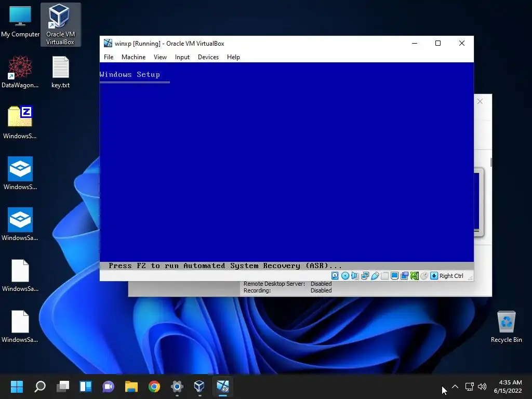This screenshot has height=399, width=532.
Task: Click the shared folders status icon
Action: click(x=384, y=276)
